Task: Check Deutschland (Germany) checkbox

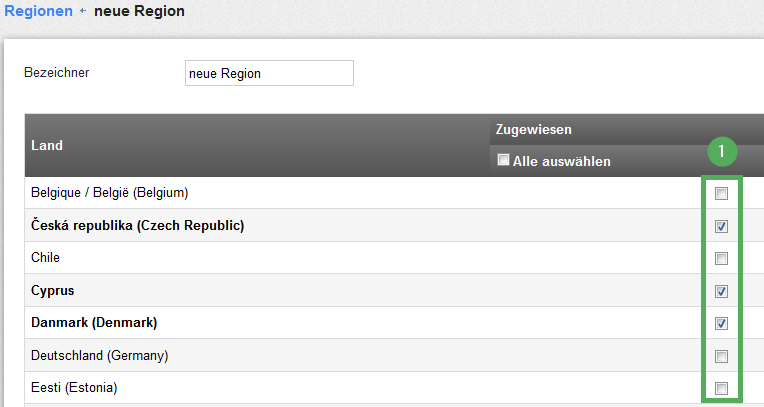Action: click(x=721, y=356)
